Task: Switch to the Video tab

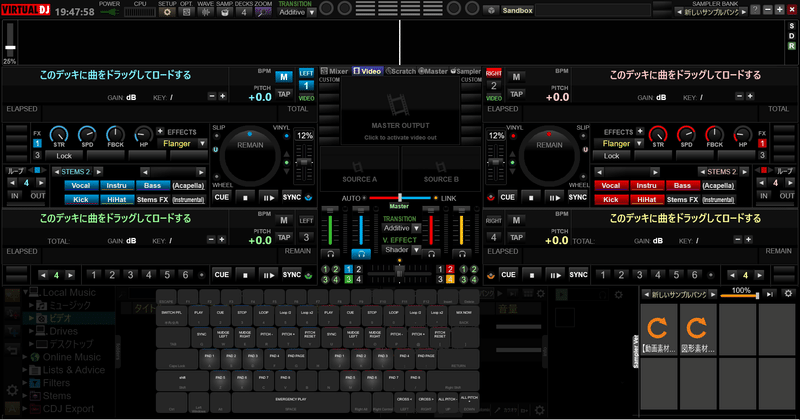Action: (367, 71)
